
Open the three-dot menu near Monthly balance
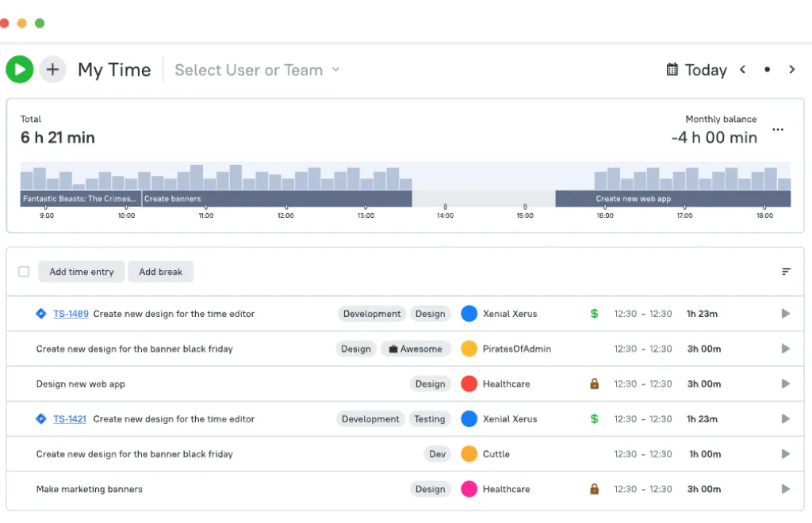coord(778,130)
